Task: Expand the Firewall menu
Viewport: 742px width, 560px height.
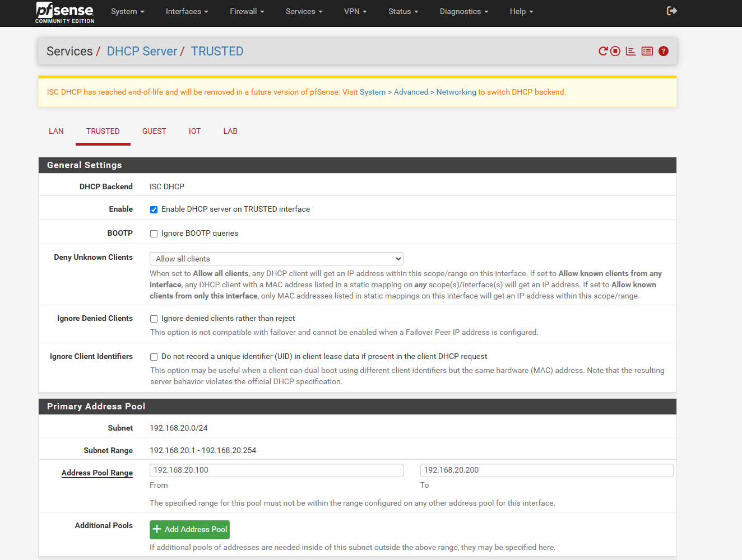Action: point(247,11)
